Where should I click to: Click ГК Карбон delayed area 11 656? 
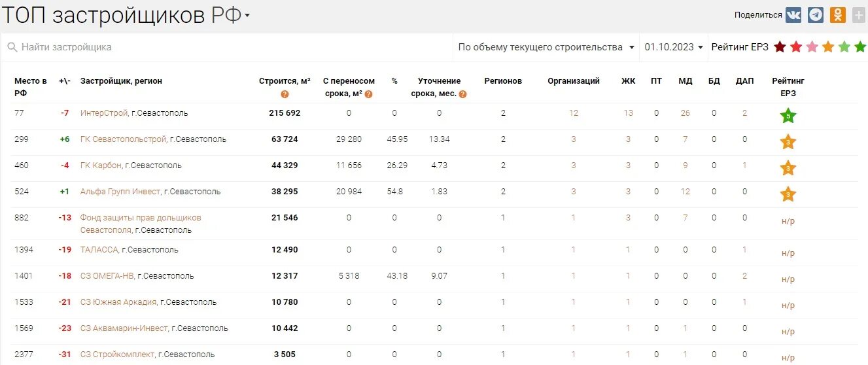349,165
